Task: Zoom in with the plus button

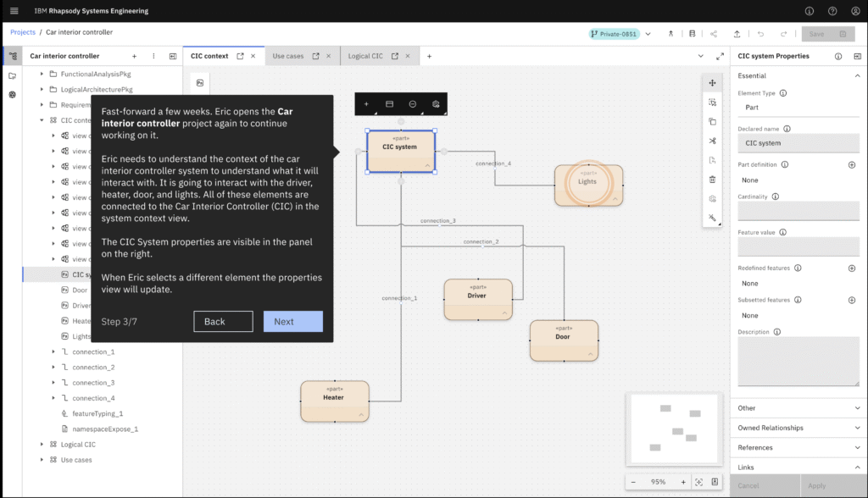Action: tap(683, 482)
